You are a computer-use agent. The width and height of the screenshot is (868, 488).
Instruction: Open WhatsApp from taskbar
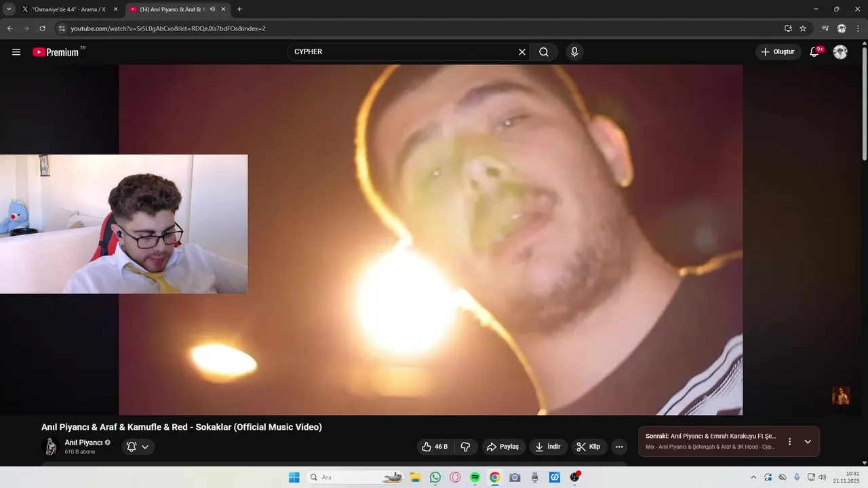[435, 477]
